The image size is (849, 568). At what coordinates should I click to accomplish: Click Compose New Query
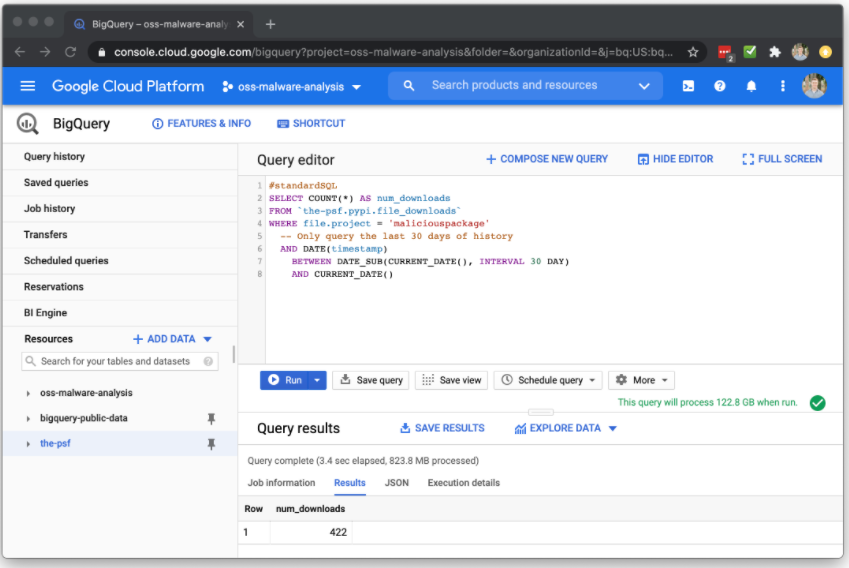click(x=547, y=159)
